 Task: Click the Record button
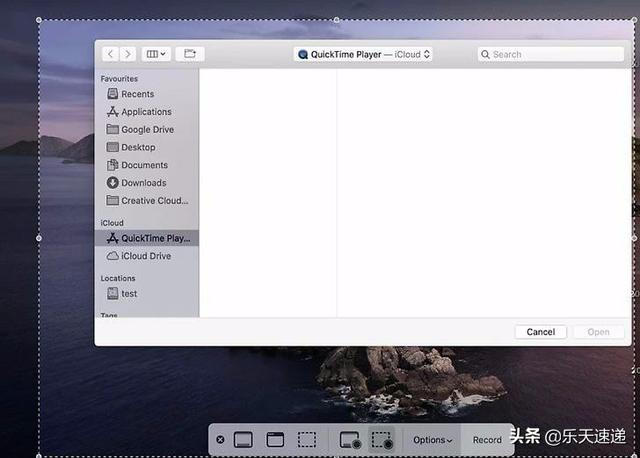pyautogui.click(x=487, y=440)
